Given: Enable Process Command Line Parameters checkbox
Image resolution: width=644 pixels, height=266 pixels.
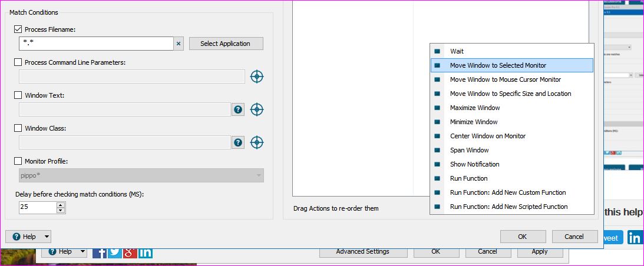Looking at the screenshot, I should click(x=18, y=62).
